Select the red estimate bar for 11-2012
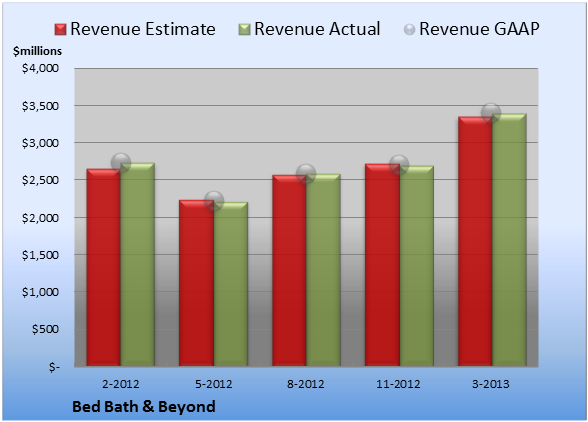Viewport: 588px width, 422px height. [x=382, y=265]
